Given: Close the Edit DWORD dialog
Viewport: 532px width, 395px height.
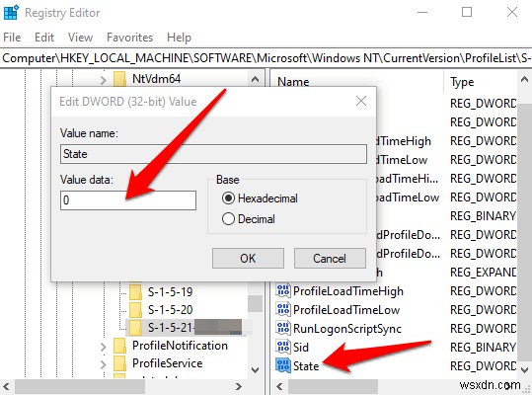Looking at the screenshot, I should pyautogui.click(x=361, y=101).
